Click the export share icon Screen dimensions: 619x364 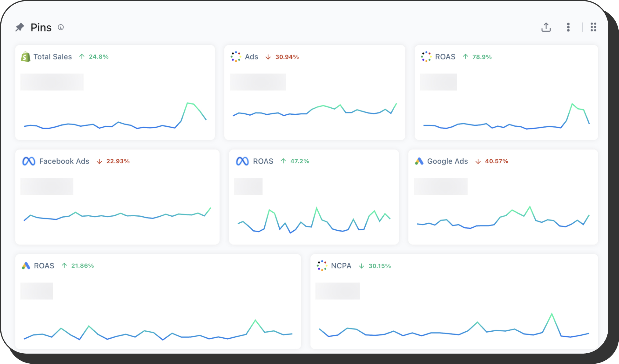[546, 27]
